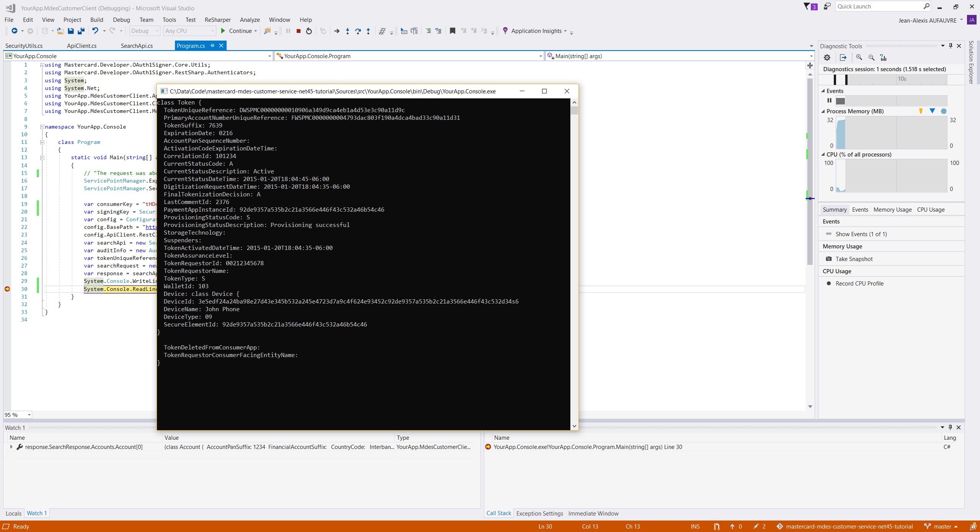This screenshot has width=980, height=532.
Task: Open the Analyze menu
Action: tap(250, 20)
